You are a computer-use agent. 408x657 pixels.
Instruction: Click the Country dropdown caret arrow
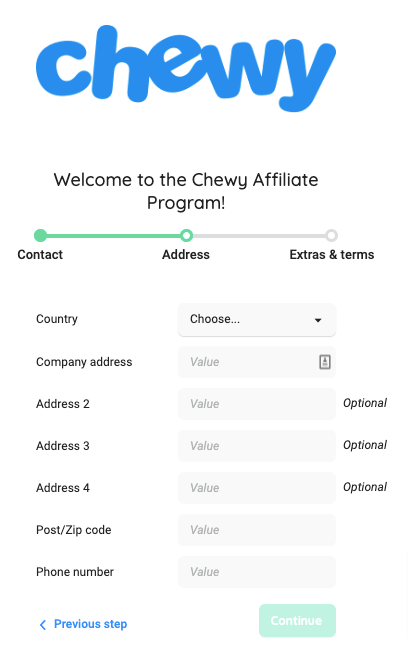point(318,320)
